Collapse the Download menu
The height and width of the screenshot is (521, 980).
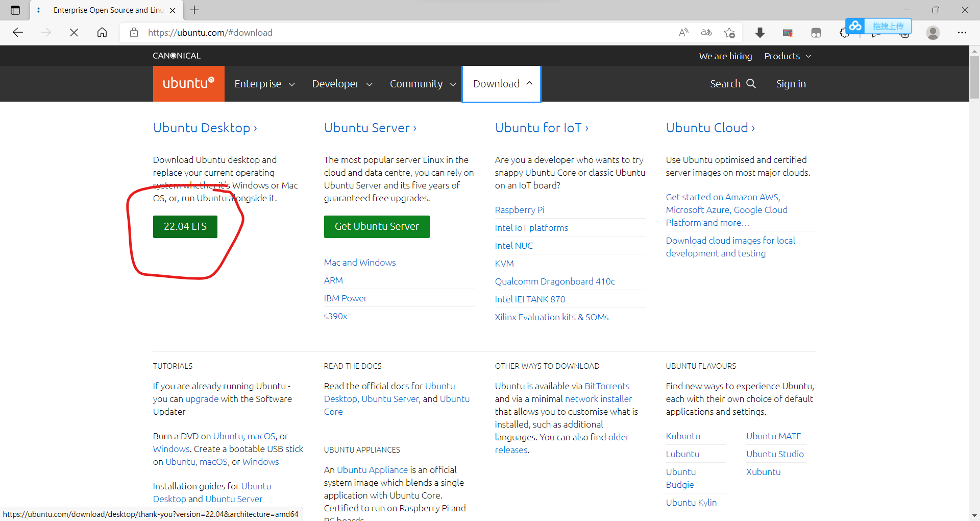coord(501,84)
